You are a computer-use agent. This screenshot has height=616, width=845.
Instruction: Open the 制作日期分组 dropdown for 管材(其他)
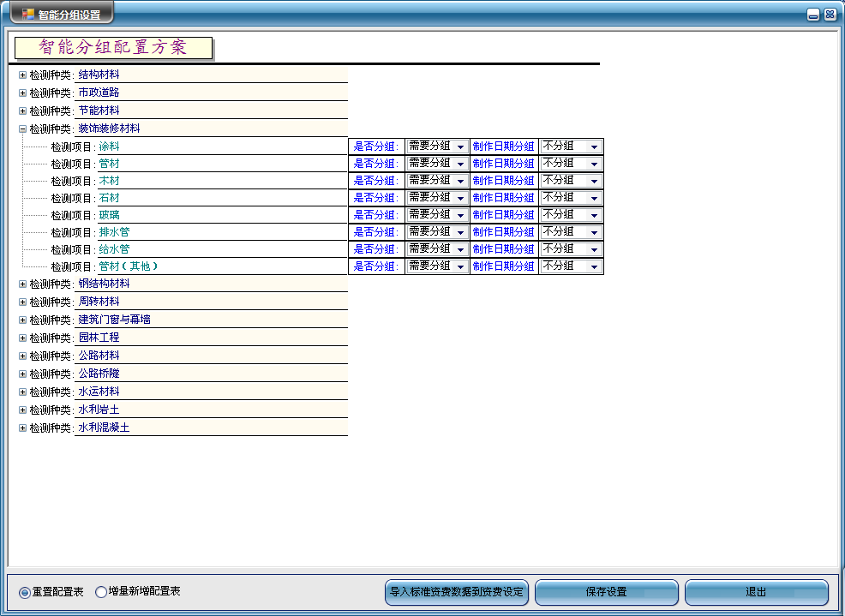point(594,266)
